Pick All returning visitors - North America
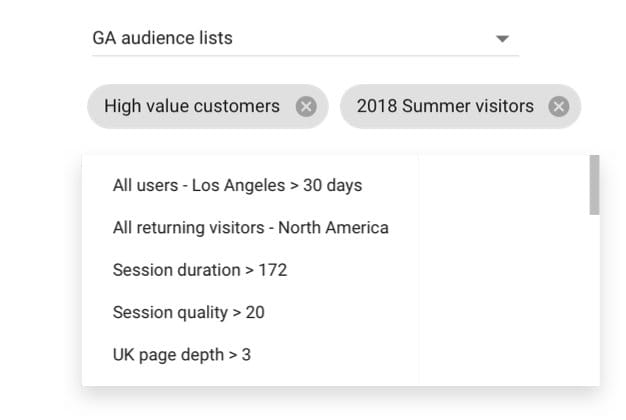The height and width of the screenshot is (420, 626). pyautogui.click(x=250, y=227)
